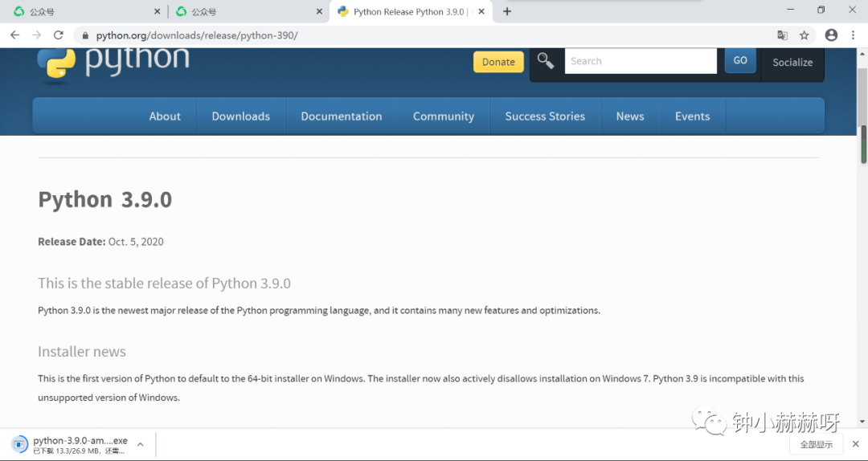Open a new tab with the plus button
The width and height of the screenshot is (868, 461).
tap(507, 11)
